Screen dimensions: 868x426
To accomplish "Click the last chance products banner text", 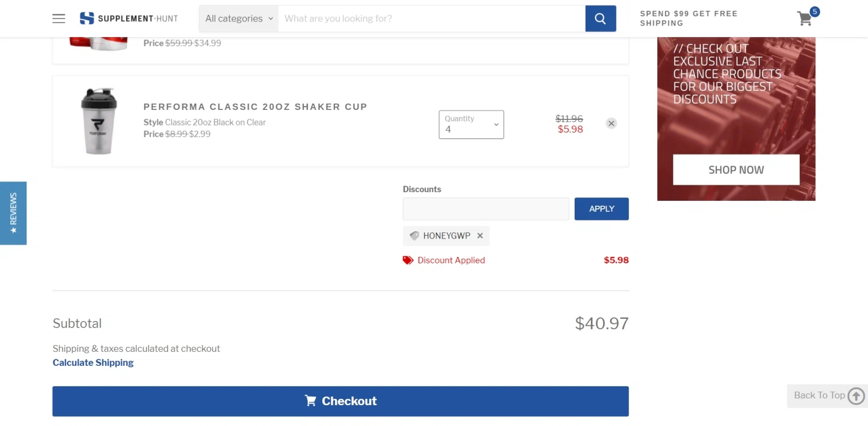I will (727, 74).
